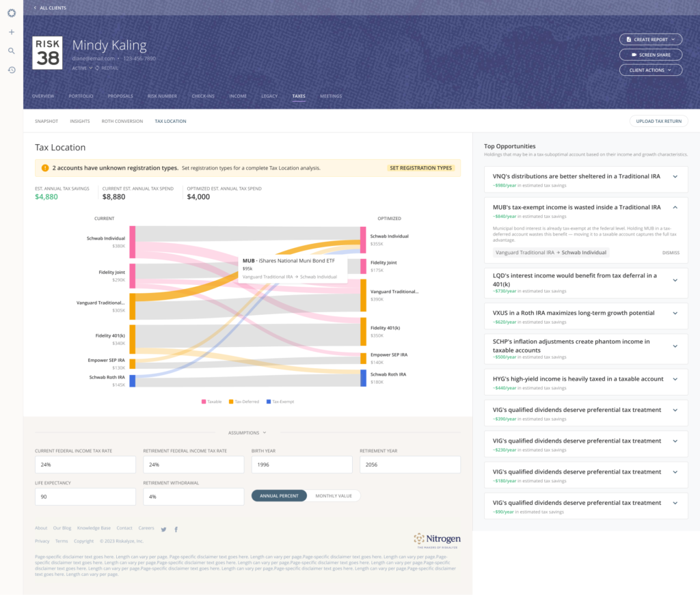Click the Retirement Withdrawal field
Viewport: 700px width, 595px height.
193,497
